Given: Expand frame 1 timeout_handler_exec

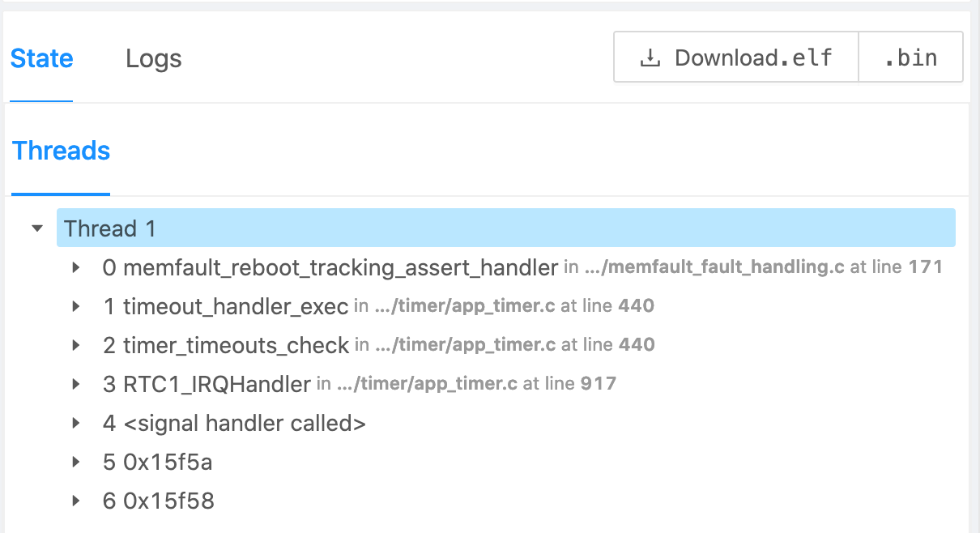Looking at the screenshot, I should [76, 306].
